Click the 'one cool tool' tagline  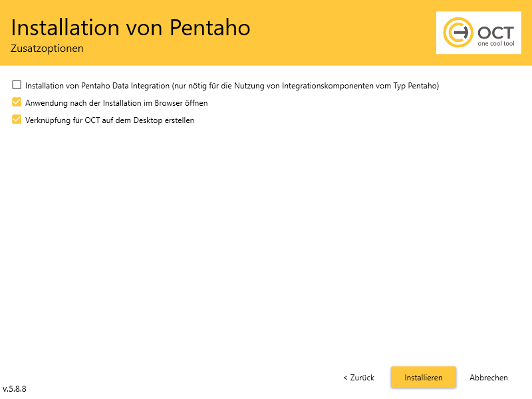[x=495, y=44]
